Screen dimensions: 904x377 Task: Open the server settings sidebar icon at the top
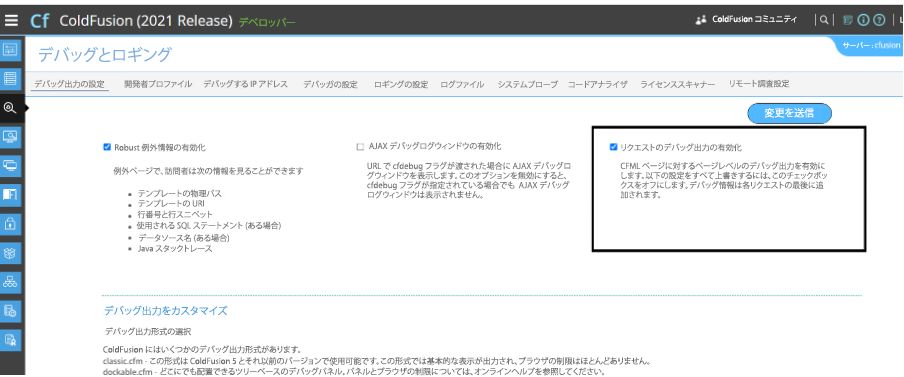(10, 49)
